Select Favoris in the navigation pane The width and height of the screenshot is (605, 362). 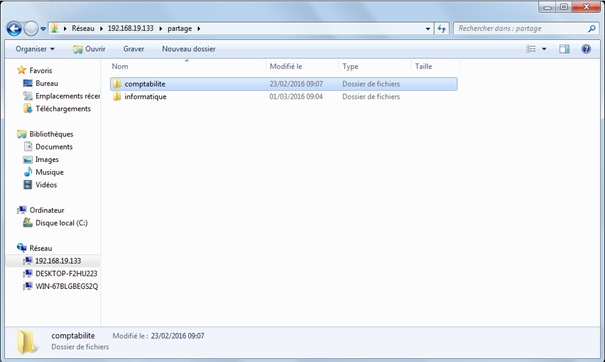pyautogui.click(x=41, y=71)
